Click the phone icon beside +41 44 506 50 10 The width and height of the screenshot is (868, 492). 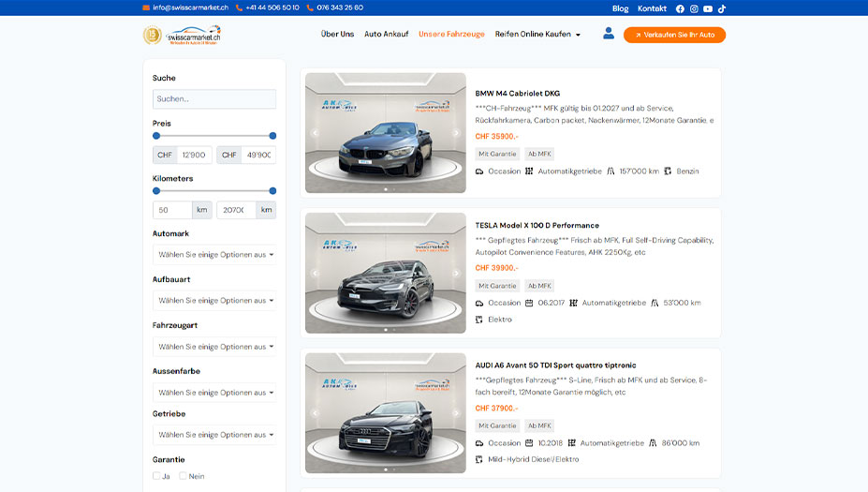(x=239, y=7)
